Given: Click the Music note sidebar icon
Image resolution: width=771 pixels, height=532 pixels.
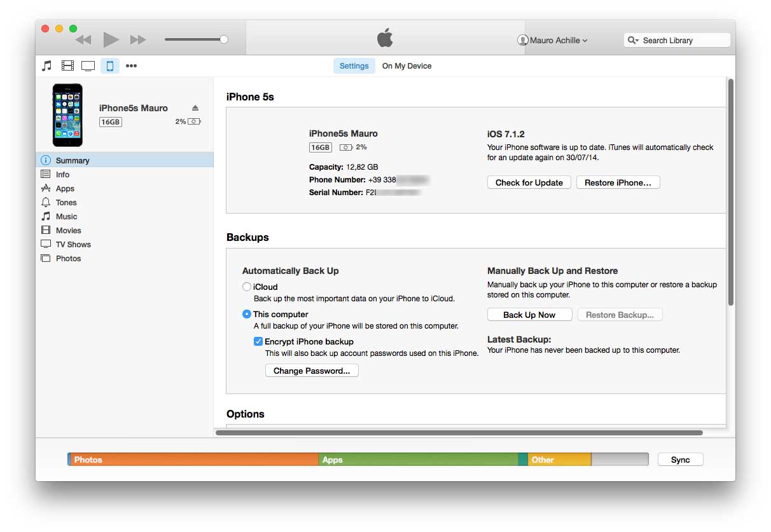Looking at the screenshot, I should coord(46,216).
